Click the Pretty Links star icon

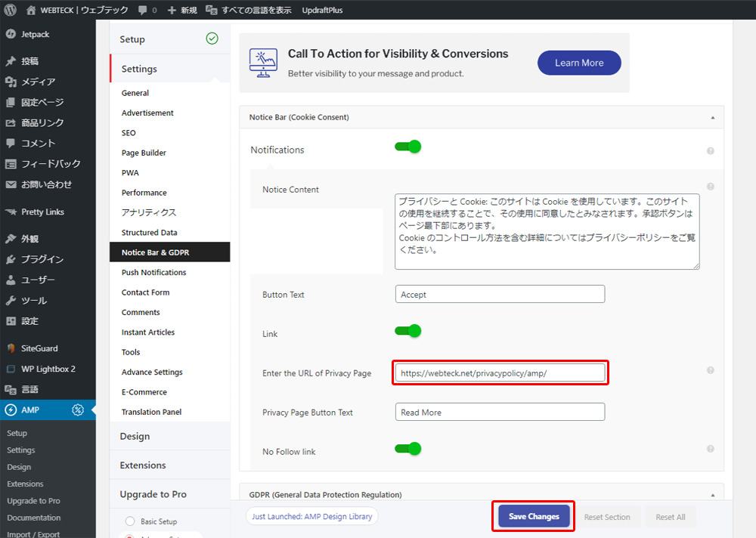click(x=11, y=212)
